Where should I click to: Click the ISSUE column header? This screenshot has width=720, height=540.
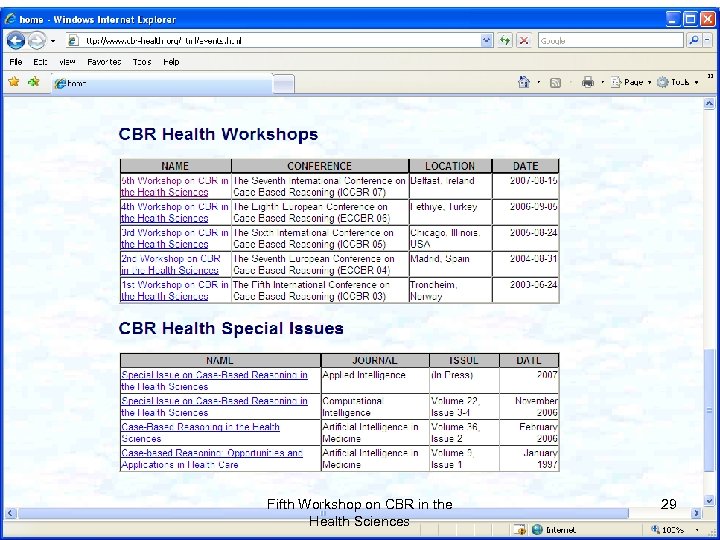click(464, 360)
